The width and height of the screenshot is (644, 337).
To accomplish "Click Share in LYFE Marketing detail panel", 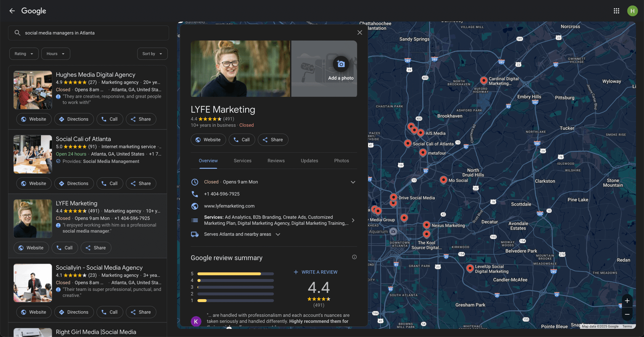I will point(273,140).
